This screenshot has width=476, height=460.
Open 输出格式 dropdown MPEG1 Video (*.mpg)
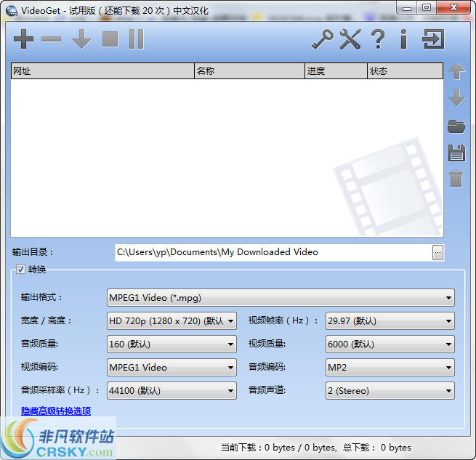click(x=281, y=297)
